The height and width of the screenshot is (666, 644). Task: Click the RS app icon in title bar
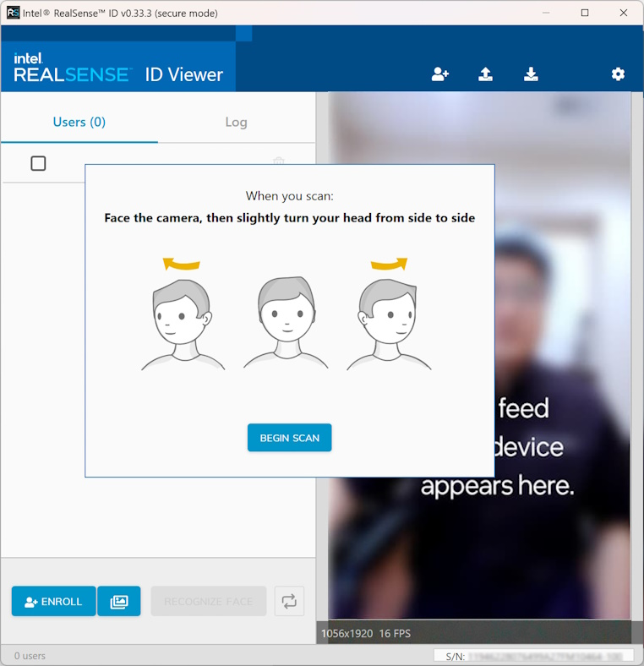tap(13, 13)
